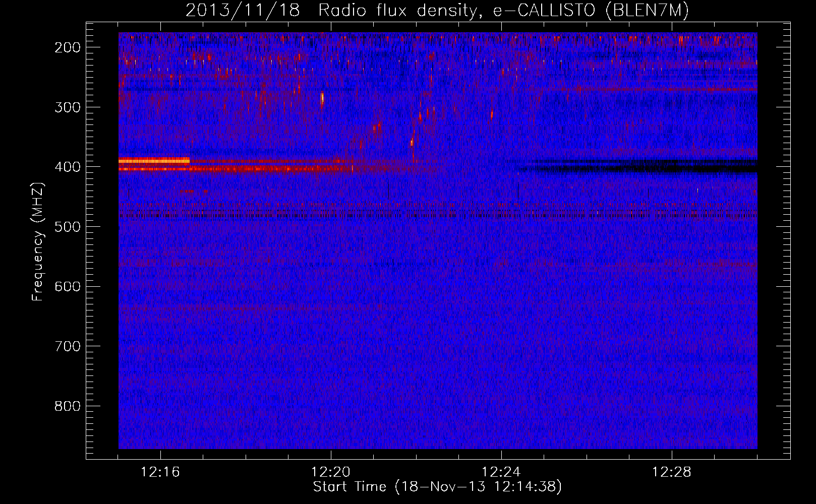Select the 300 frequency tick label

[67, 107]
